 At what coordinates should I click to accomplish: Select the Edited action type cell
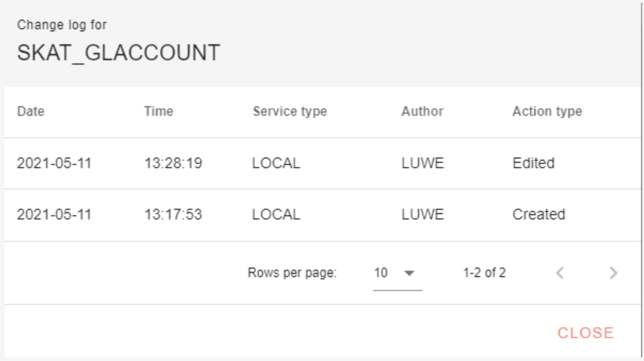(x=533, y=163)
